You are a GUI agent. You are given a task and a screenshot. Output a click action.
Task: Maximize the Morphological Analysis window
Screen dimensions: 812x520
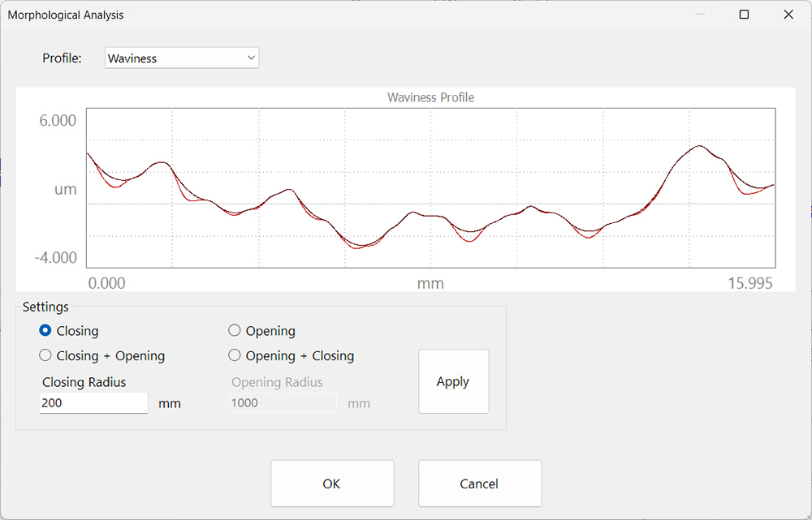pyautogui.click(x=744, y=15)
